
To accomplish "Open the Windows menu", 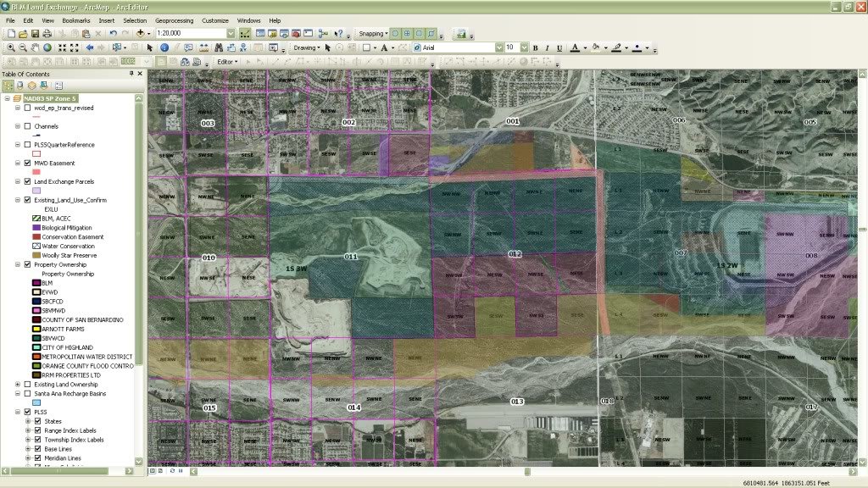I will [x=248, y=20].
